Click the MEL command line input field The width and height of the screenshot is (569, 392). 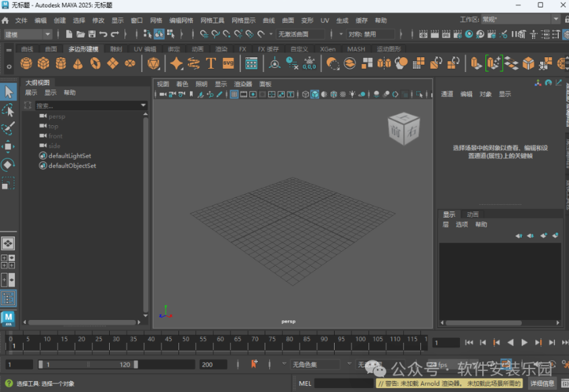343,383
